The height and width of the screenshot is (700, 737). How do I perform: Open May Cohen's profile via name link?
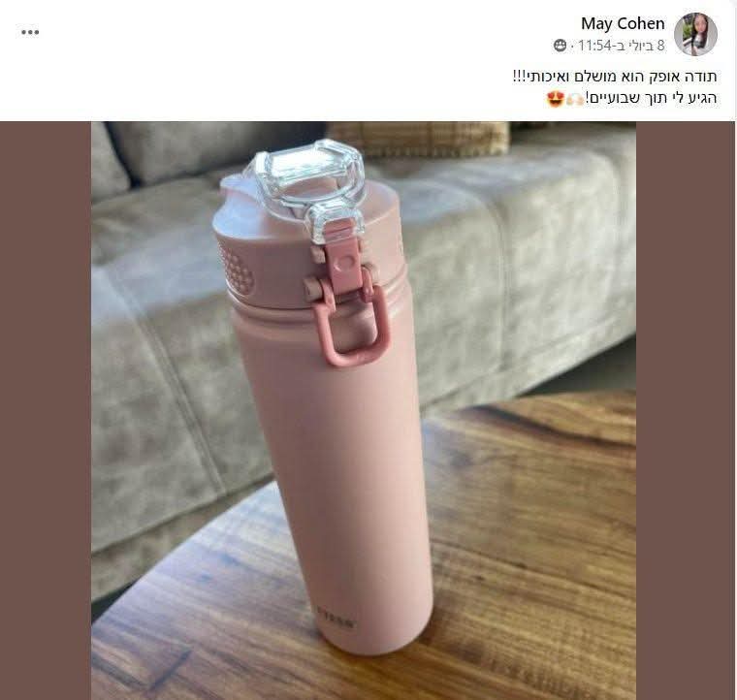pyautogui.click(x=623, y=23)
